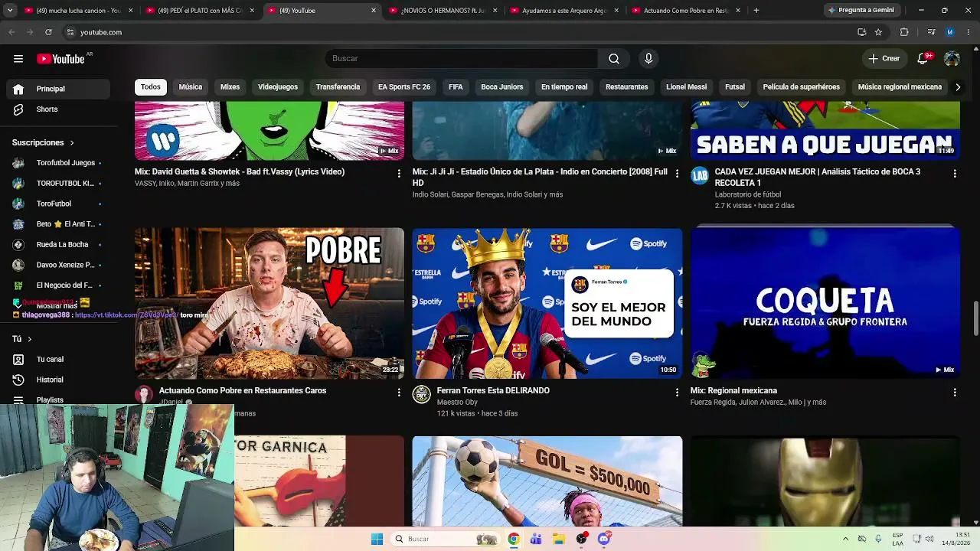
Task: Open the YouTube account avatar menu
Action: 952,59
